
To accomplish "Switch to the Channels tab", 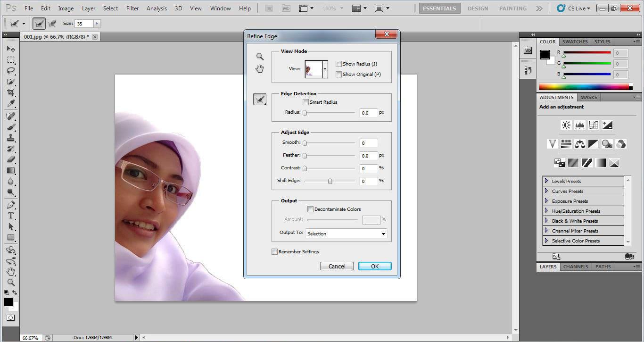I will coord(576,267).
